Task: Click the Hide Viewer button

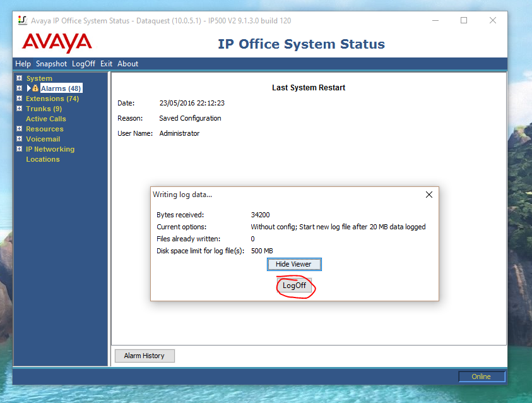Action: (294, 264)
